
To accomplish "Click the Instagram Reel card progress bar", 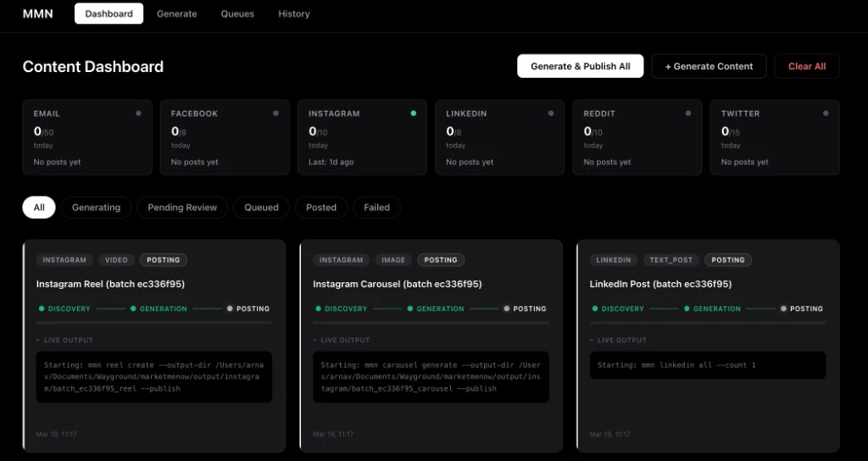I will (x=154, y=323).
